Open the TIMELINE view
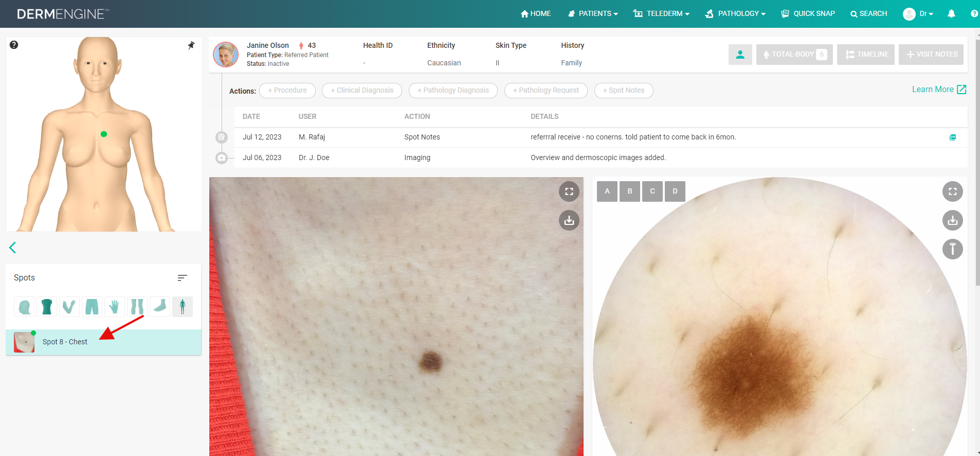This screenshot has width=980, height=456. click(x=866, y=55)
